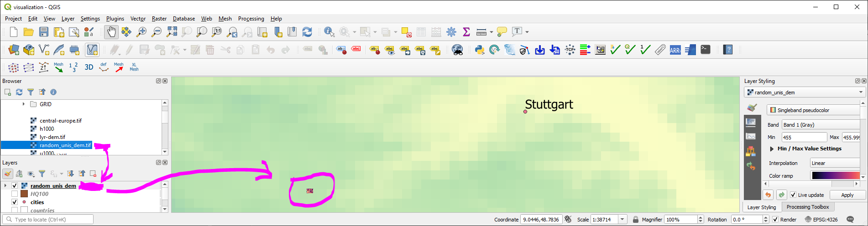Click the Type to locate search field
The image size is (868, 226).
pyautogui.click(x=48, y=219)
